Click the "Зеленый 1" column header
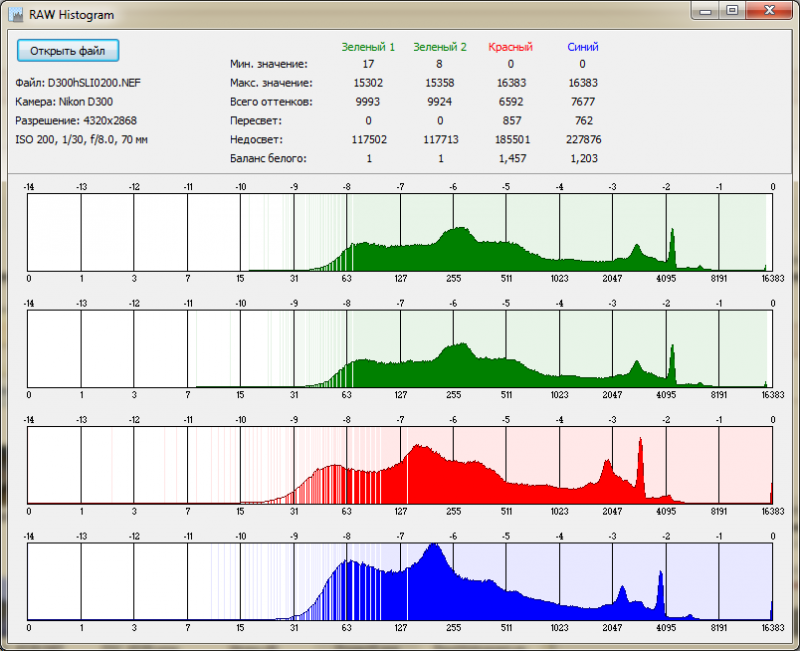This screenshot has height=651, width=800. click(x=368, y=47)
